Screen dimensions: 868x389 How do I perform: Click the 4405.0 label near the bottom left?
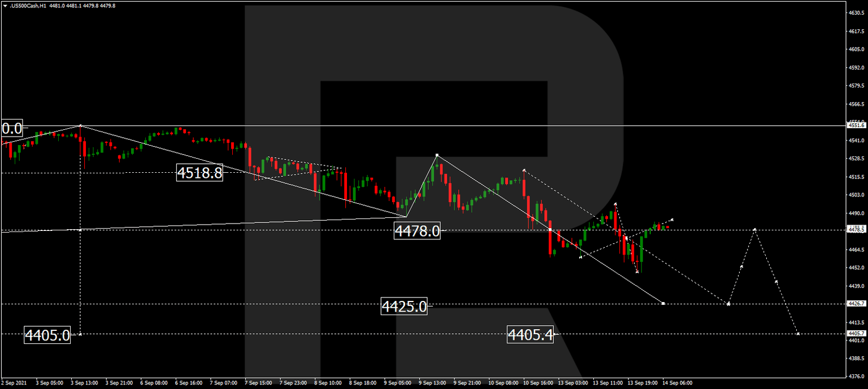coord(49,335)
